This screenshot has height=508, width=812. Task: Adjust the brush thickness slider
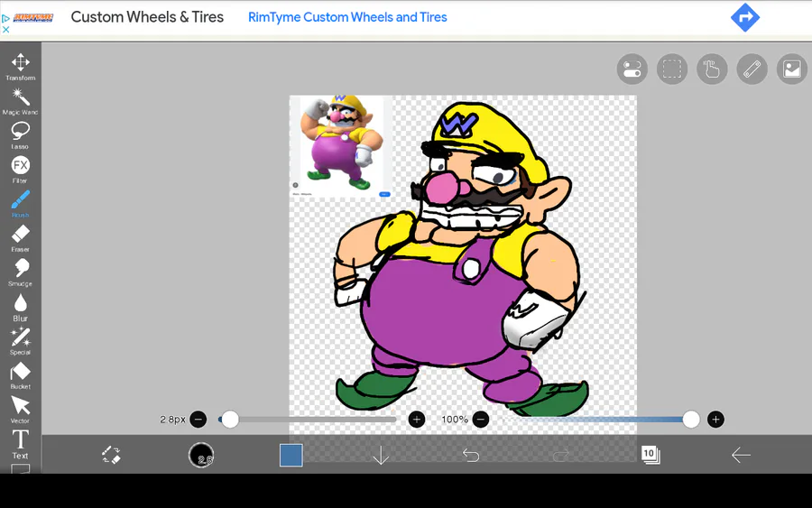(x=307, y=419)
